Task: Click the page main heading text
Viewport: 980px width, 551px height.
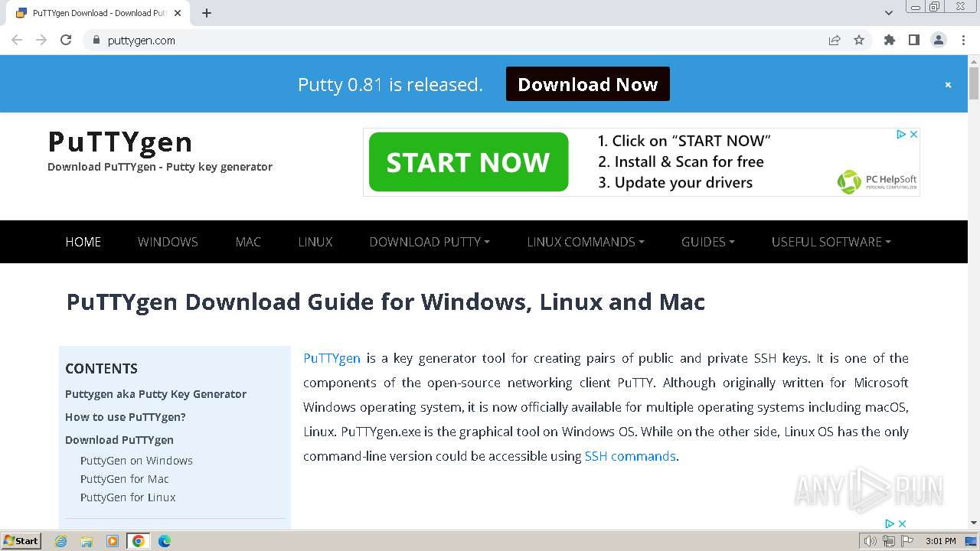Action: pos(385,302)
